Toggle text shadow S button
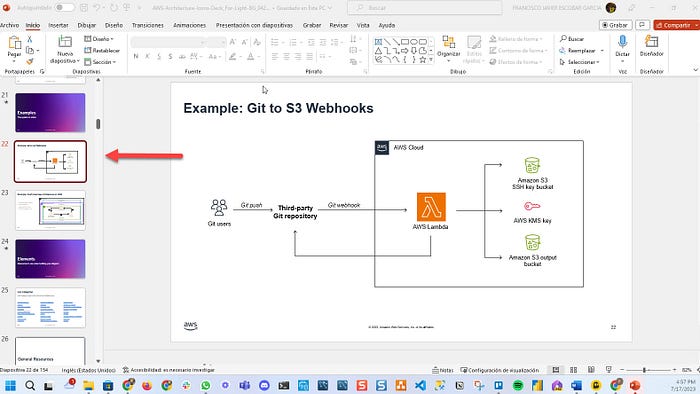The height and width of the screenshot is (394, 700). pyautogui.click(x=171, y=56)
